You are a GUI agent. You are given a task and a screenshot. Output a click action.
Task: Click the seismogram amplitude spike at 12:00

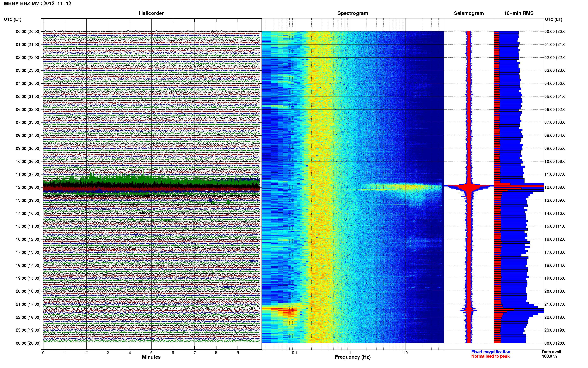(469, 187)
